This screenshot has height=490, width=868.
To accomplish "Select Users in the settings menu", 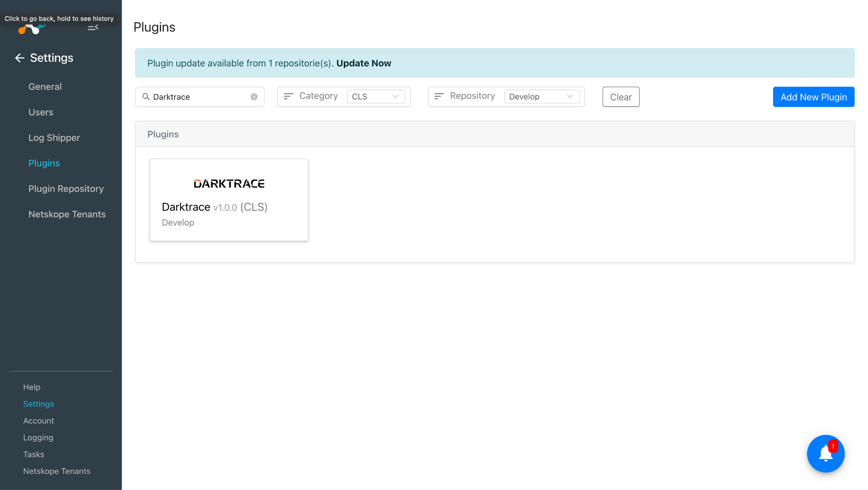I will pos(41,112).
